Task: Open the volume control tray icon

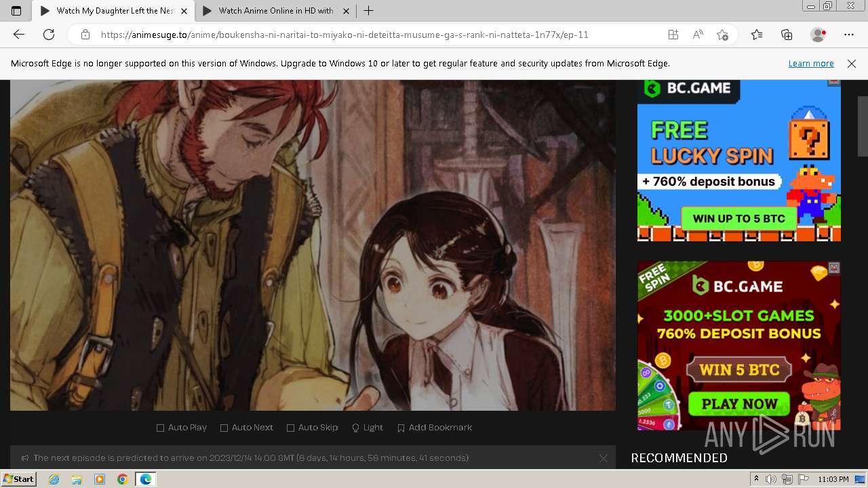Action: (771, 479)
